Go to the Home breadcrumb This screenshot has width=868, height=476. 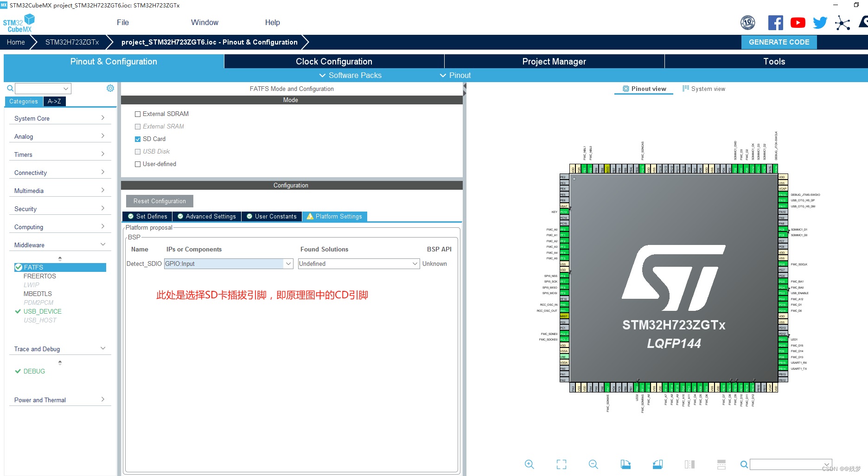tap(16, 42)
